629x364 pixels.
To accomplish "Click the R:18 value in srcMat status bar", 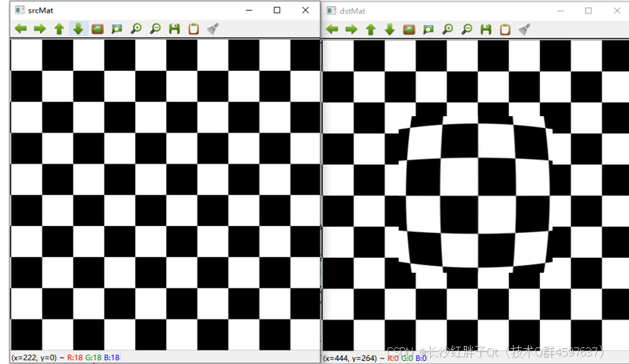I will pyautogui.click(x=75, y=357).
